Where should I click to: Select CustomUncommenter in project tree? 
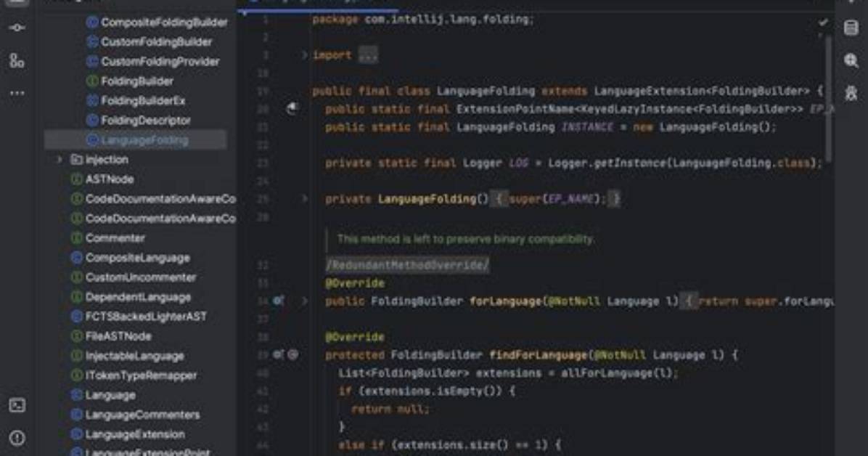(x=141, y=277)
